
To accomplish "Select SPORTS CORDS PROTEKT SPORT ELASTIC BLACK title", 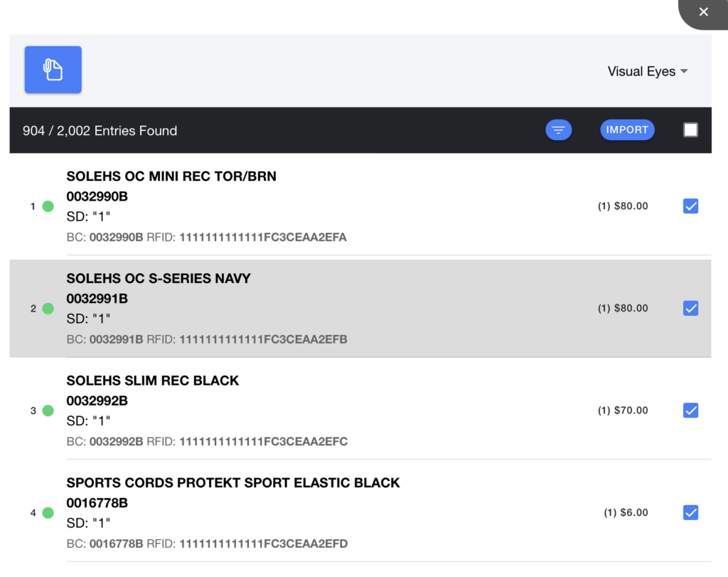I will tap(233, 483).
